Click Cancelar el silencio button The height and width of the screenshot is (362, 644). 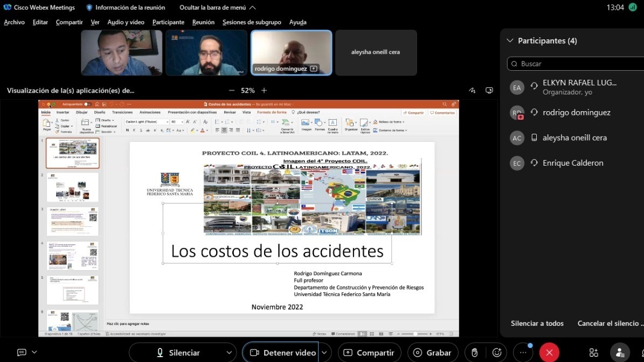tap(611, 323)
